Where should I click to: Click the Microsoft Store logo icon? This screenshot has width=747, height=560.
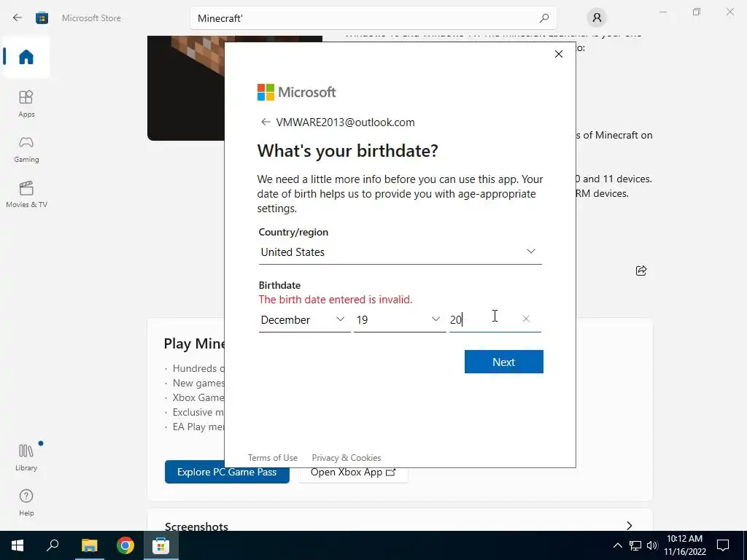(x=42, y=17)
